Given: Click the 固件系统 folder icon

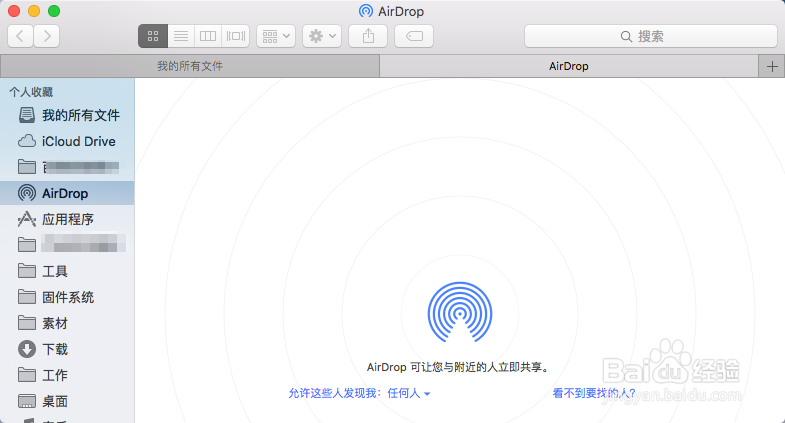Looking at the screenshot, I should point(27,297).
